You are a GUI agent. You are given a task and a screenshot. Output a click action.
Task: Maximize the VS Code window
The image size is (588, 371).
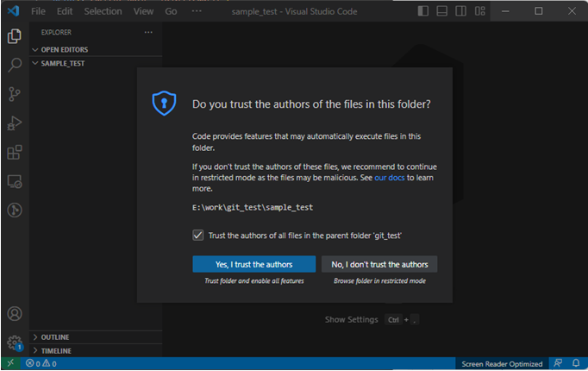(x=539, y=11)
